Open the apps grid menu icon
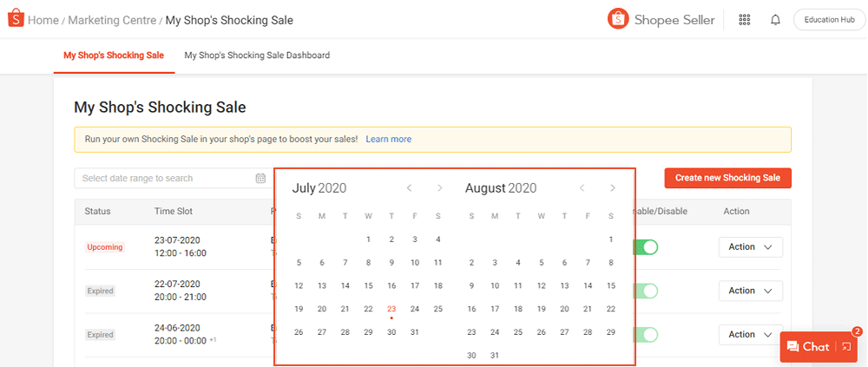 [x=744, y=20]
